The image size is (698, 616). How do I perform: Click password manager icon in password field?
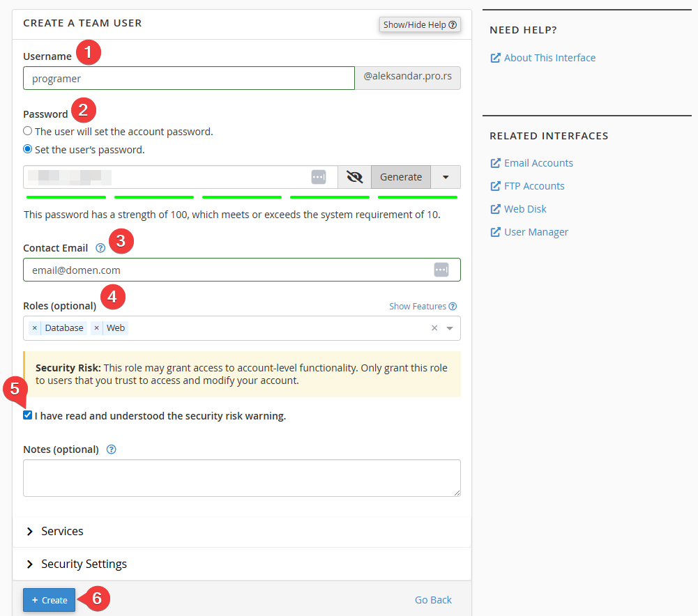(x=319, y=177)
